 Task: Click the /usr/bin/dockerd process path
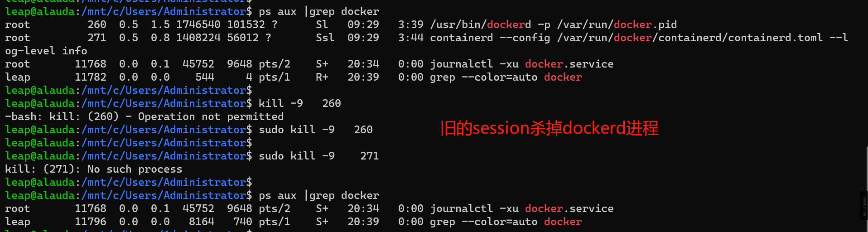coord(481,24)
